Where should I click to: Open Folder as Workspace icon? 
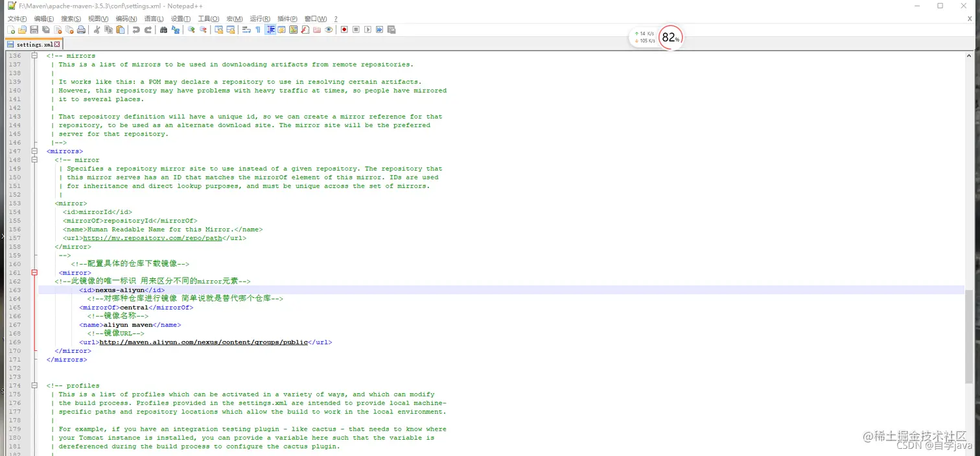pos(317,29)
